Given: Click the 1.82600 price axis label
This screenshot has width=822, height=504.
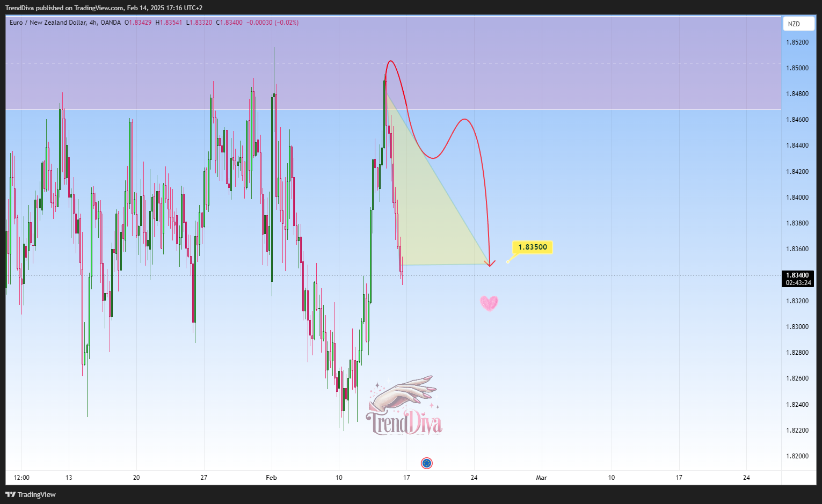Looking at the screenshot, I should (x=797, y=378).
